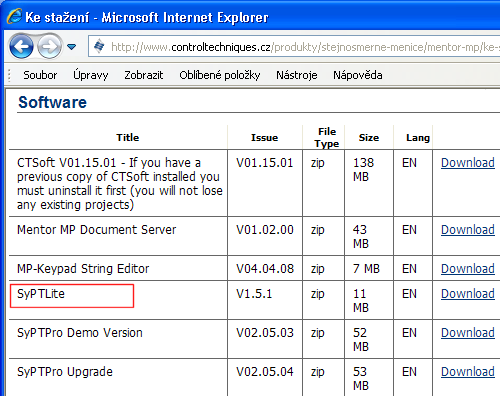This screenshot has height=396, width=500.
Task: Open the Úpravy menu
Action: 91,75
